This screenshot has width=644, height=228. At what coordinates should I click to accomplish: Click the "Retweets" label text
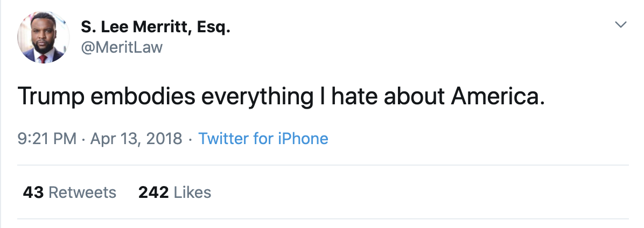click(82, 193)
